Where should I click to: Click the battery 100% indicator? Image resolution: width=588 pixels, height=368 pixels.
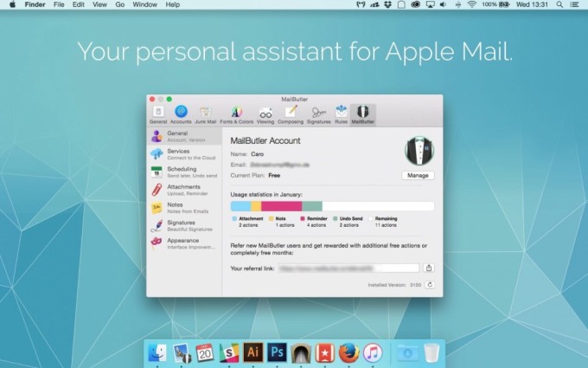(x=495, y=4)
